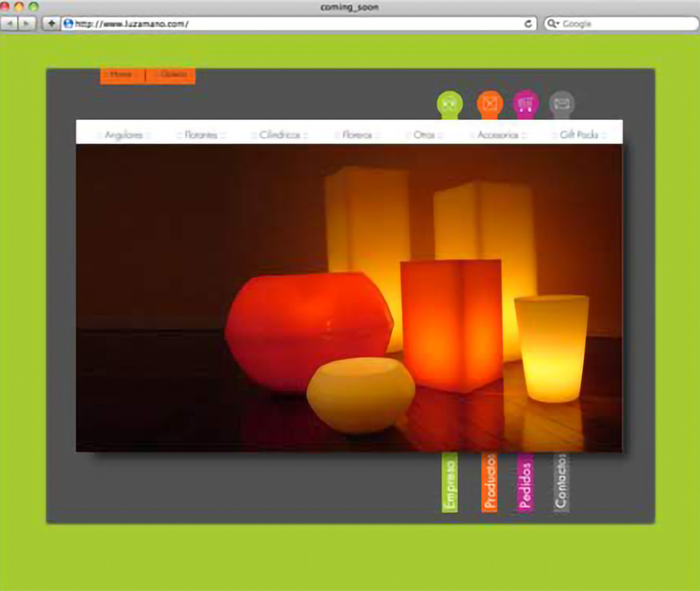Click the orange circular Productos icon
Screen dimensions: 700x591
(x=490, y=104)
